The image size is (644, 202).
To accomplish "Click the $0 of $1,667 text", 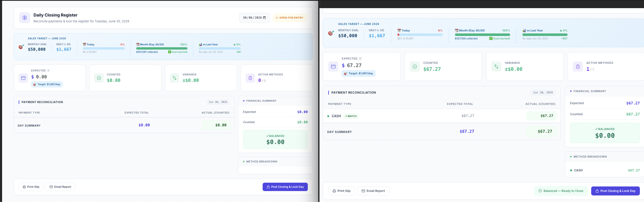I will 90,52.
